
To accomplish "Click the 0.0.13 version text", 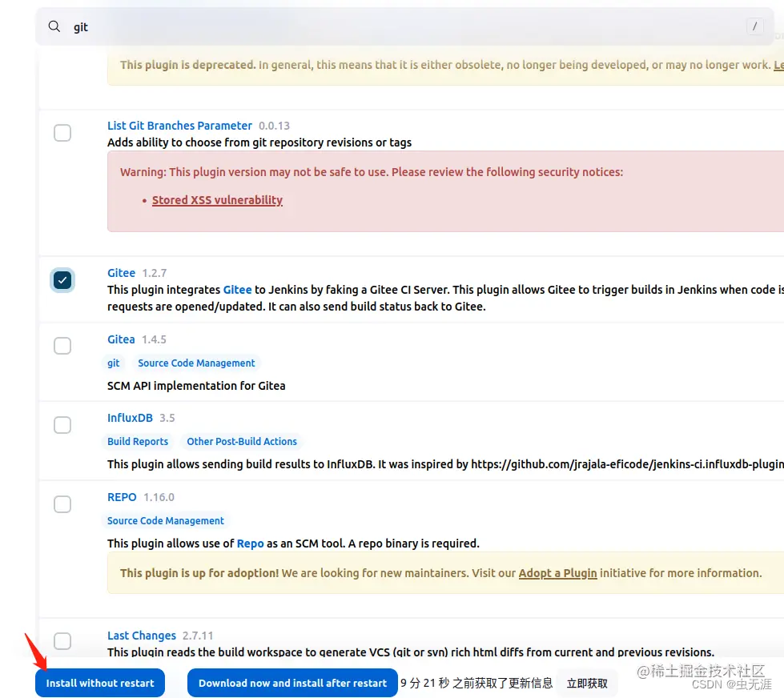I will (274, 126).
